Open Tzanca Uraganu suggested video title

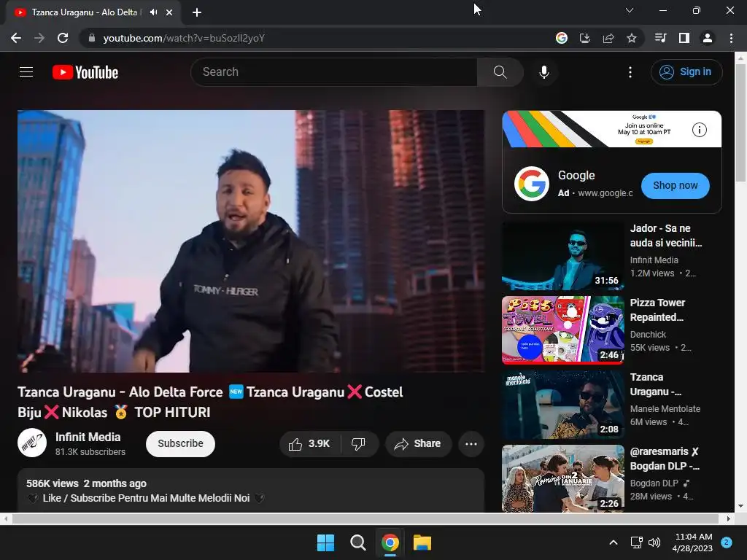656,384
